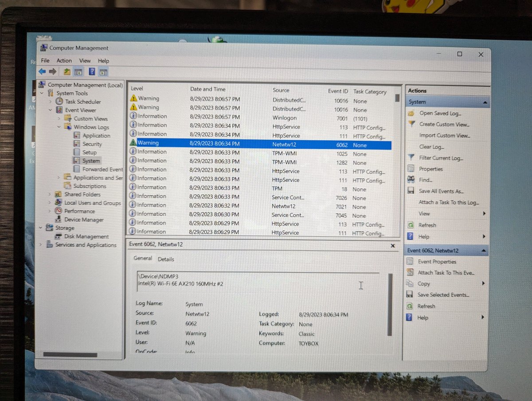The width and height of the screenshot is (532, 401).
Task: Click the back arrow navigation icon
Action: click(42, 71)
